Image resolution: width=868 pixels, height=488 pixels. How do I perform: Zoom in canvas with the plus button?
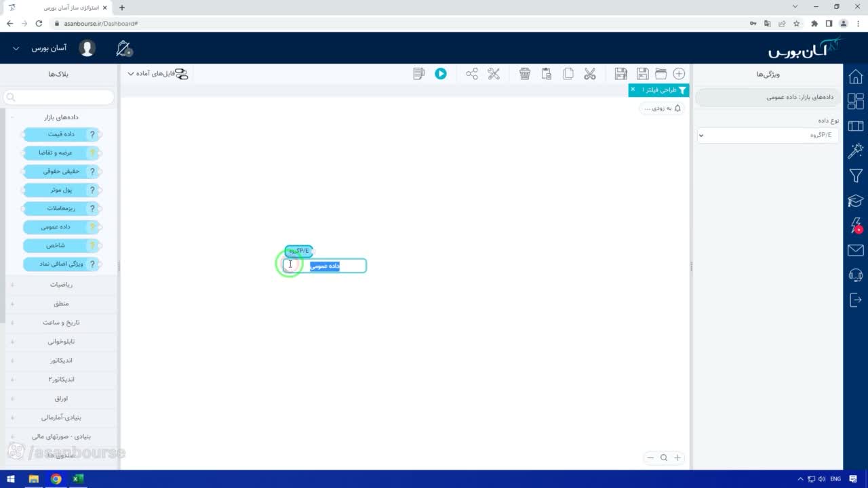(x=677, y=457)
